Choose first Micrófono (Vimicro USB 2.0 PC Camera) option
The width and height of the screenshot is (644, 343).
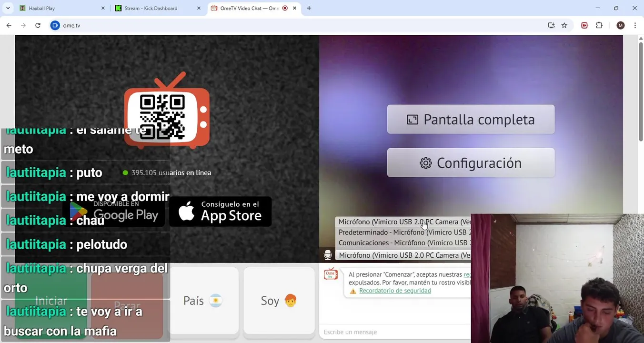tap(404, 222)
